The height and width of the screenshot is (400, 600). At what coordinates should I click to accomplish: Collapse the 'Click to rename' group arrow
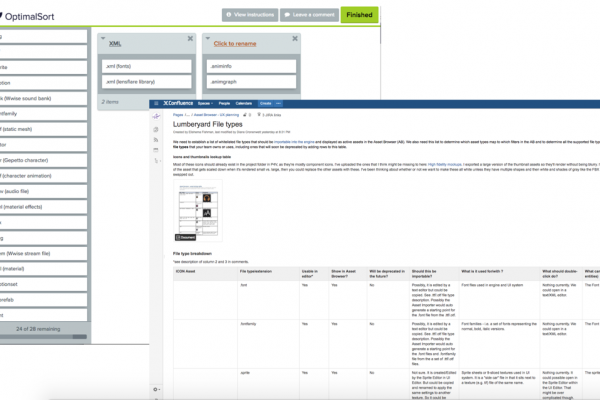(x=208, y=38)
